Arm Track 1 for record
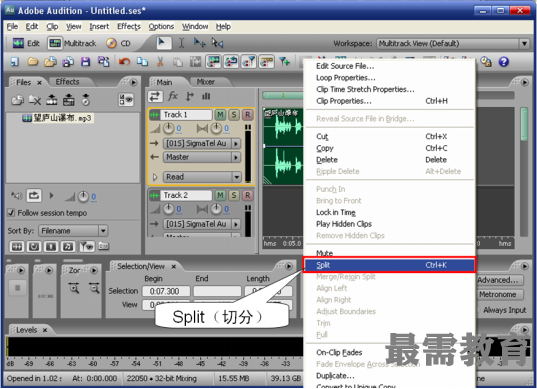Screen dimensions: 537x389 pos(247,115)
